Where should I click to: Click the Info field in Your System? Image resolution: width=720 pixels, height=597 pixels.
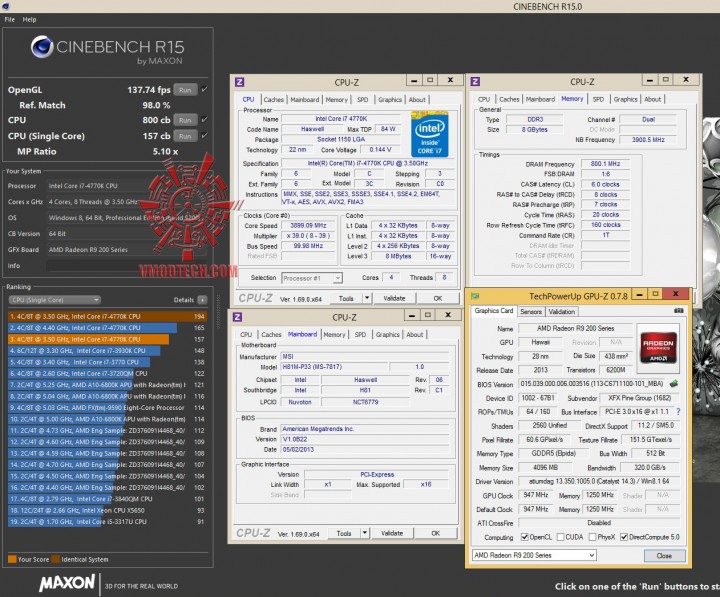pos(126,265)
